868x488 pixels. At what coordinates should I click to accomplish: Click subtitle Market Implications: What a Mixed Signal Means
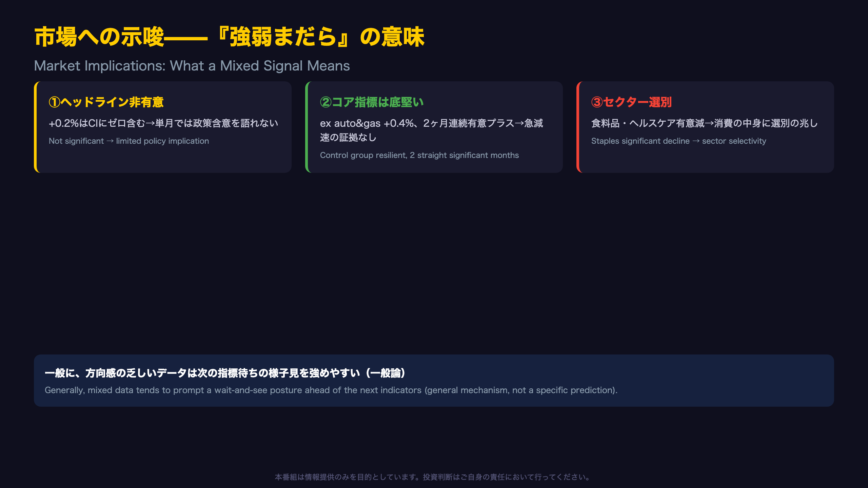192,66
